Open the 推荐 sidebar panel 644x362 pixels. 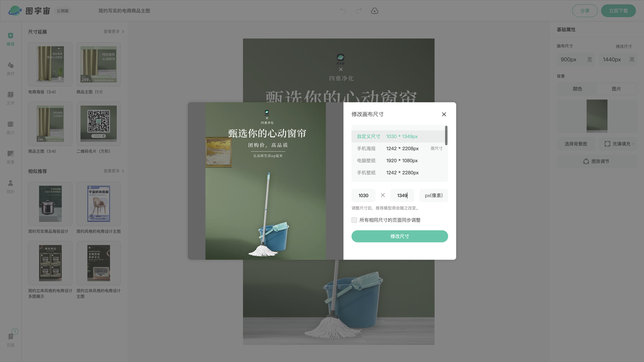[x=10, y=39]
